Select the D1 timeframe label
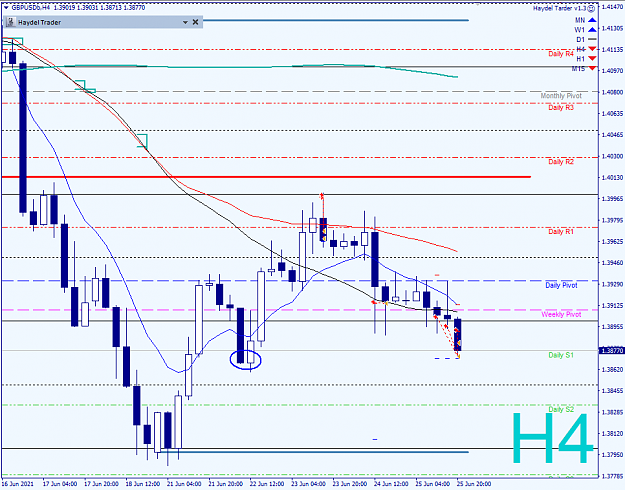The image size is (625, 490). pyautogui.click(x=580, y=39)
